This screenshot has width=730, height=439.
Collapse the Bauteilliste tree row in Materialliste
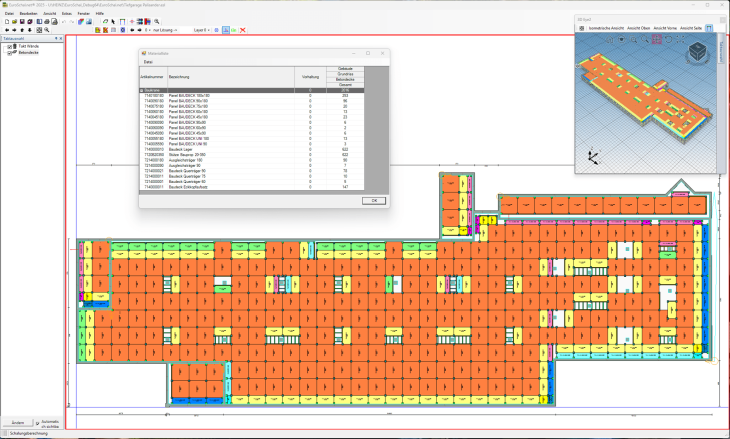[141, 90]
